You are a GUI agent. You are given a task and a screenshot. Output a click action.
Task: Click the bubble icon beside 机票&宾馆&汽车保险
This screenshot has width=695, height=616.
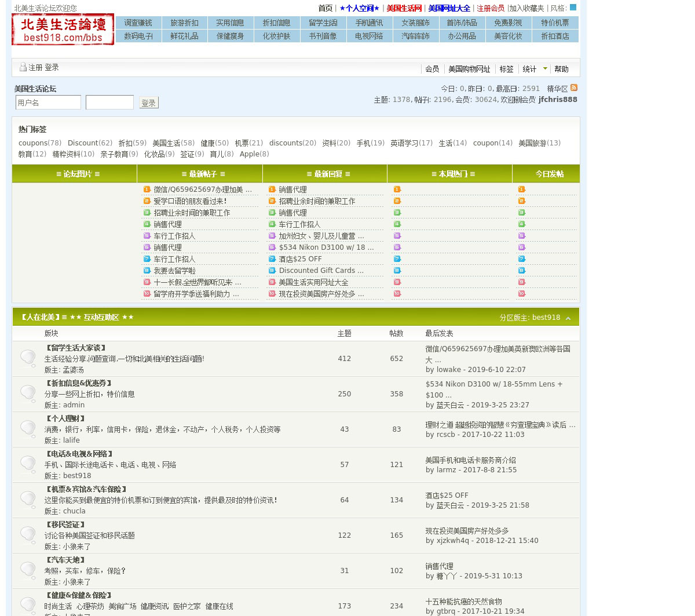click(x=28, y=499)
